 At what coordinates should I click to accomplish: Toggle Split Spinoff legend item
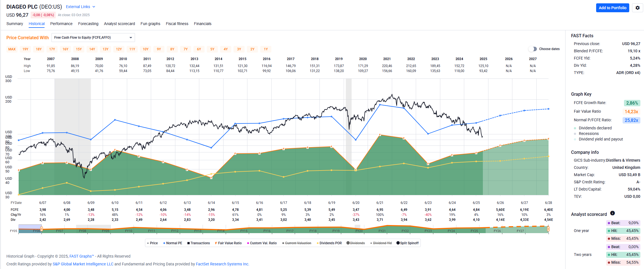tap(407, 243)
